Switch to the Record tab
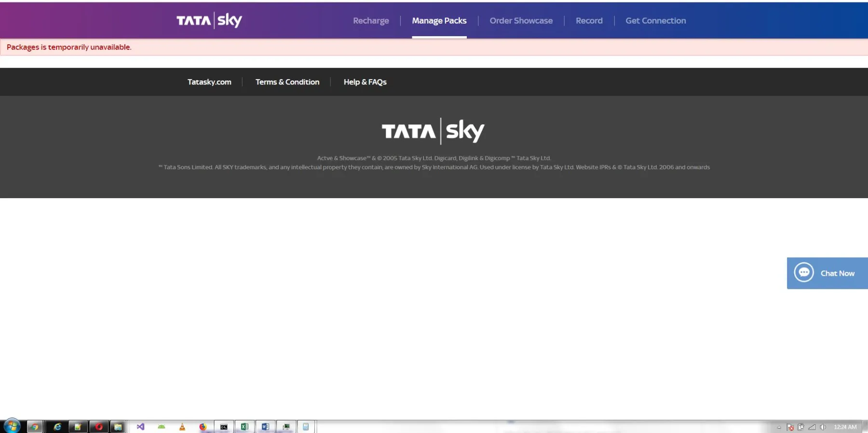This screenshot has height=433, width=868. click(589, 21)
